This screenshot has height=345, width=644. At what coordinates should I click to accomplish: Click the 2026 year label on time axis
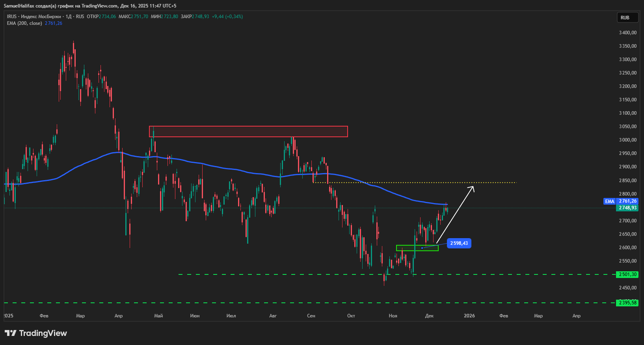(469, 316)
